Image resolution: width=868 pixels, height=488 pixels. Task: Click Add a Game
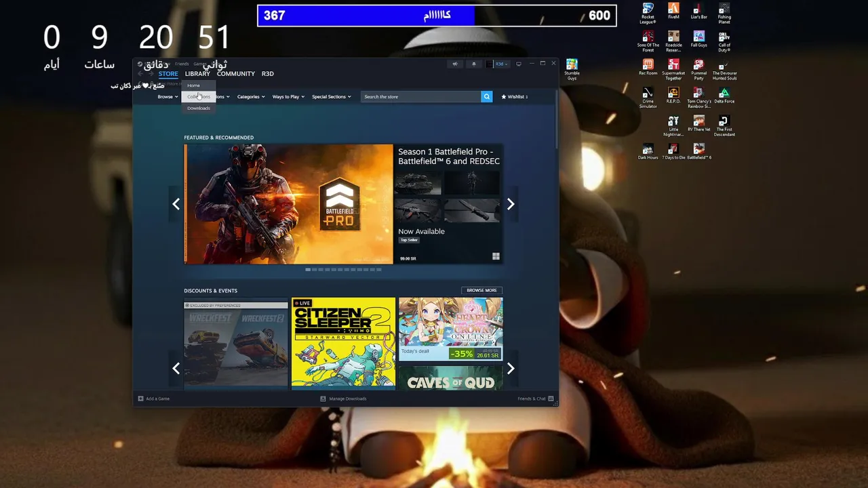pyautogui.click(x=154, y=399)
